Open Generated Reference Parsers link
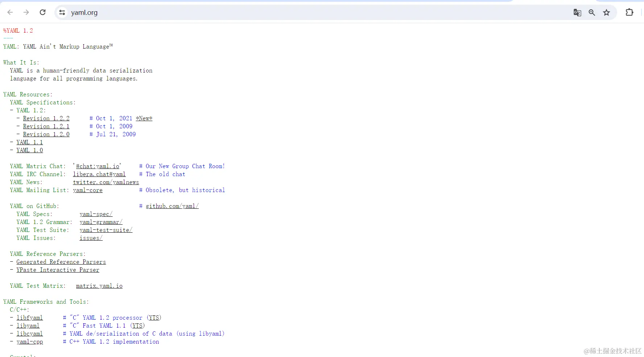This screenshot has width=644, height=357. pos(61,262)
